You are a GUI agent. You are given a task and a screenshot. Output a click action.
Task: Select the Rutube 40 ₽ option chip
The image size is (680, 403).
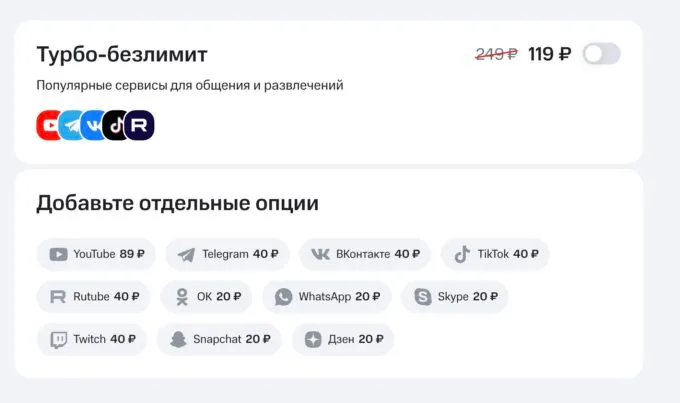(94, 297)
